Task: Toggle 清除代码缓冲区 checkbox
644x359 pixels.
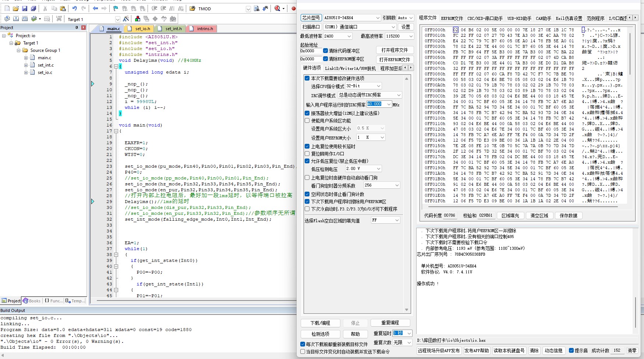Action: pos(325,51)
